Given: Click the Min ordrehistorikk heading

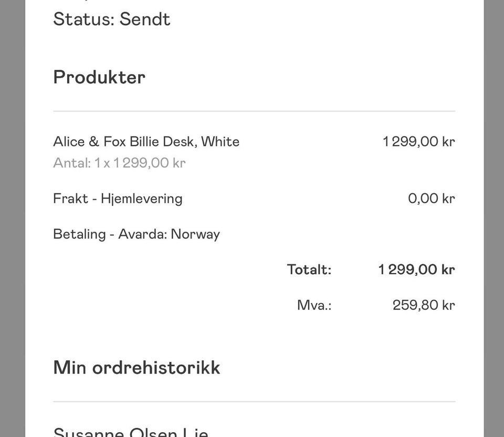Looking at the screenshot, I should [x=136, y=368].
